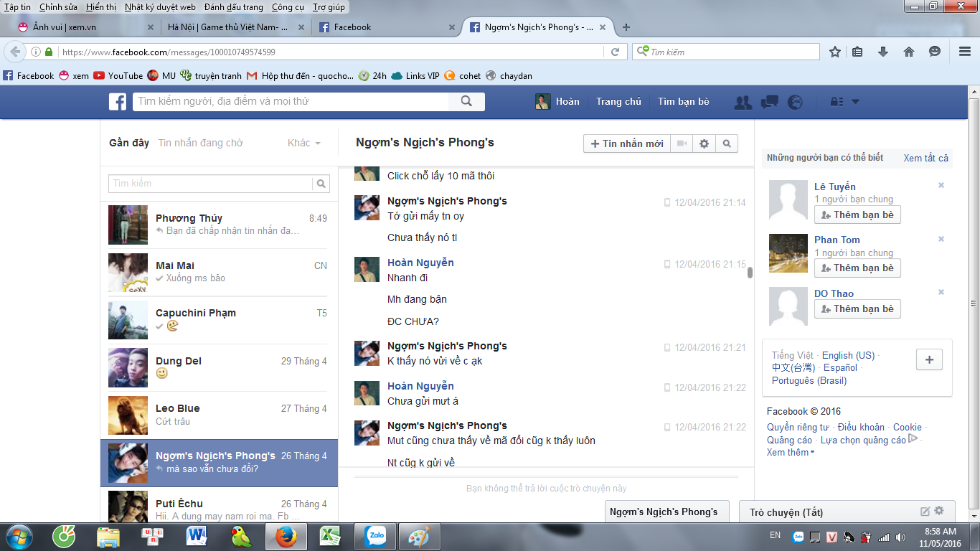Screen dimensions: 980x551
Task: Open a new browser tab with plus button
Action: coord(626,27)
